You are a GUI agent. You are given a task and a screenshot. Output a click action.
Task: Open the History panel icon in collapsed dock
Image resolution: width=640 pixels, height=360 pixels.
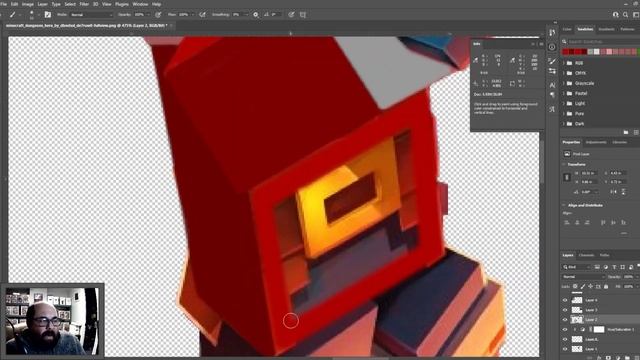click(x=552, y=33)
